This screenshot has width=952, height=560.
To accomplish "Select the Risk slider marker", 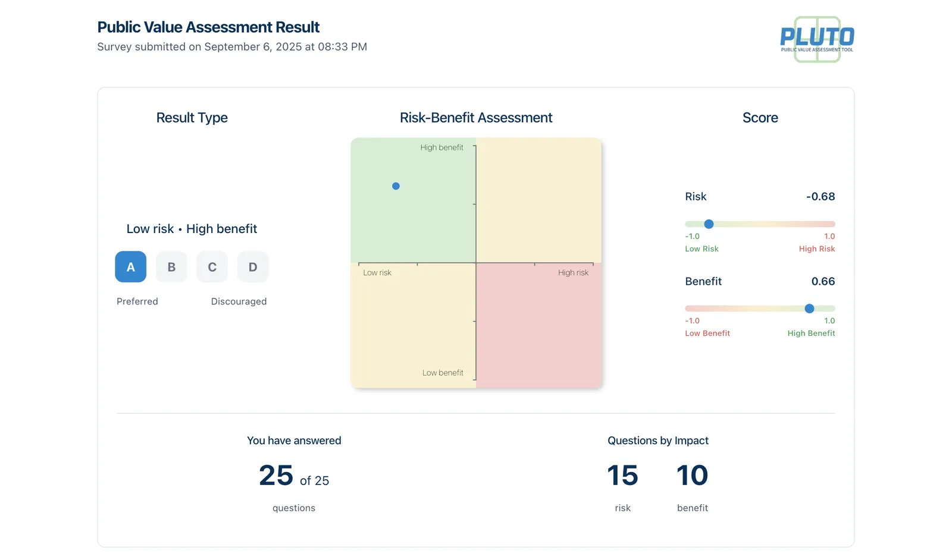I will (x=708, y=224).
